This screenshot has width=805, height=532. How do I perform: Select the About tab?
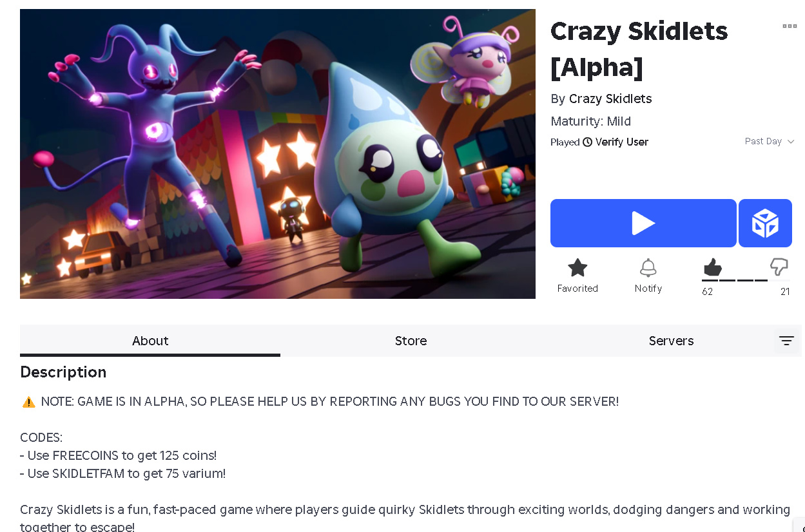pos(150,341)
